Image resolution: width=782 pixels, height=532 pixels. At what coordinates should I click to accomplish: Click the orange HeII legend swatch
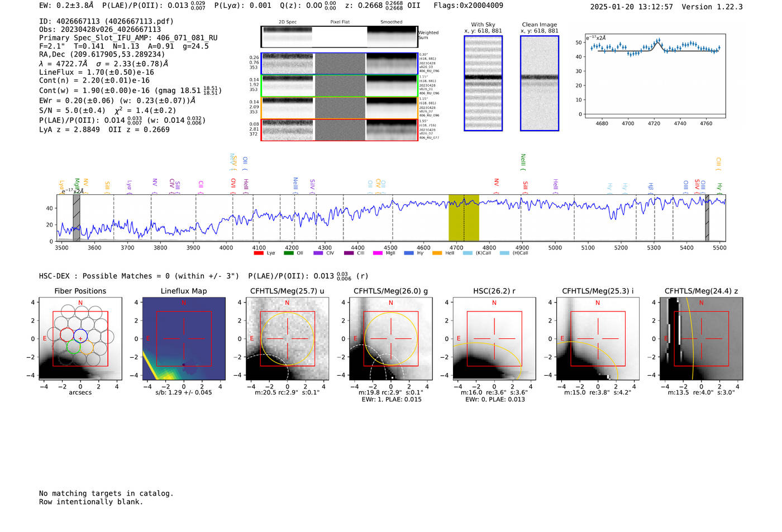(x=437, y=253)
